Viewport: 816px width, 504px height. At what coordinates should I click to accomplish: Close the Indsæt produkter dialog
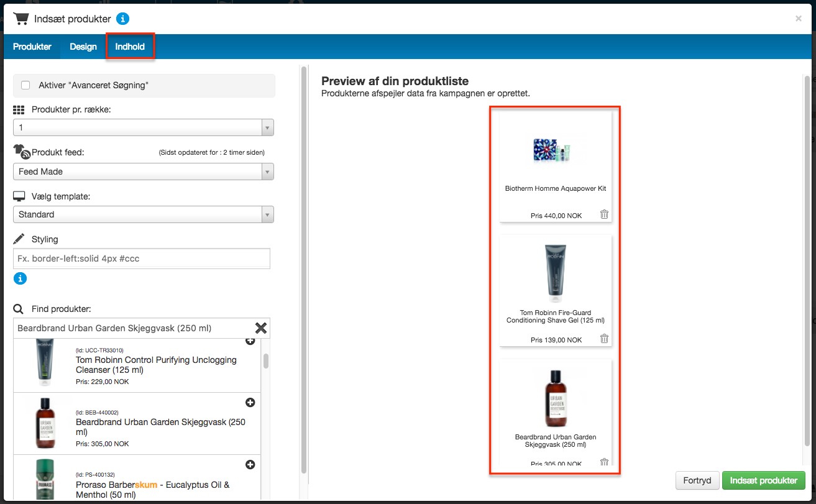[799, 19]
